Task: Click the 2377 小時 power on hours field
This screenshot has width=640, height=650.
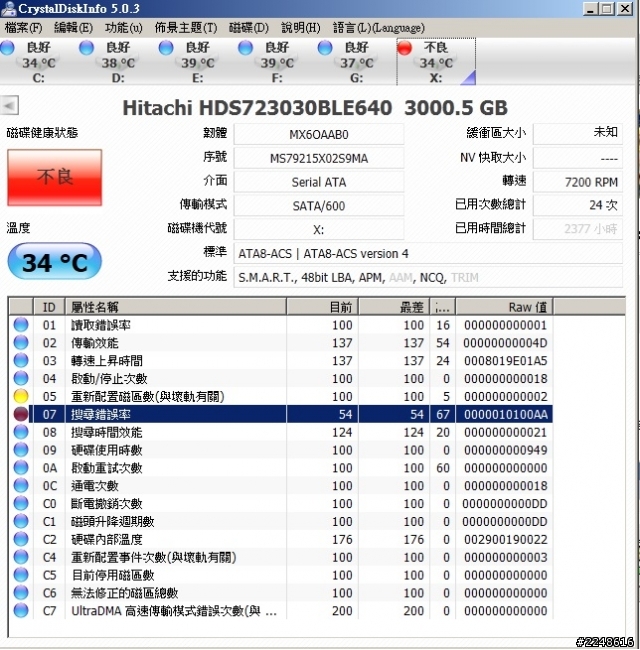Action: tap(578, 229)
